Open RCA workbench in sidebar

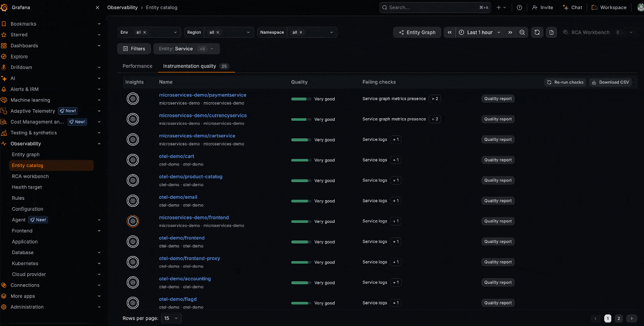point(30,176)
